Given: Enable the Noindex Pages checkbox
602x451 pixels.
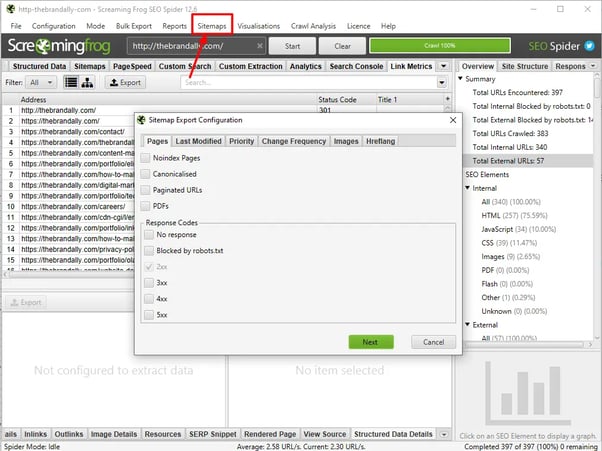Looking at the screenshot, I should 147,158.
